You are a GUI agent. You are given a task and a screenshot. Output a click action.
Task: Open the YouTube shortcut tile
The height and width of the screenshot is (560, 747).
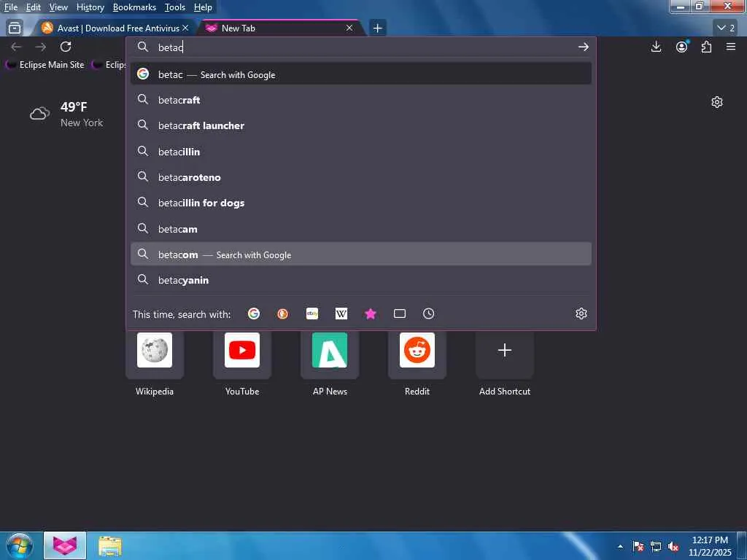coord(242,355)
